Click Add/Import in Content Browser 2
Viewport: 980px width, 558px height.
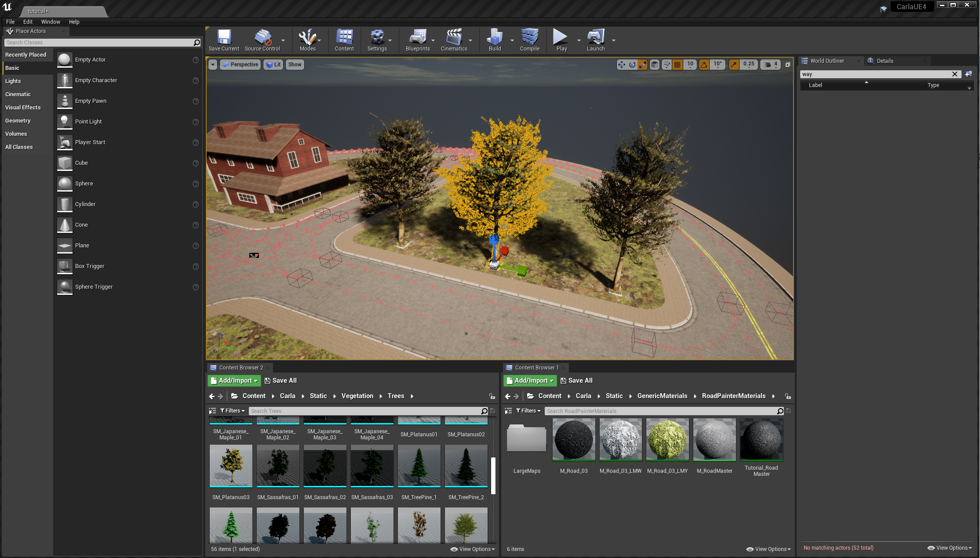[x=234, y=380]
